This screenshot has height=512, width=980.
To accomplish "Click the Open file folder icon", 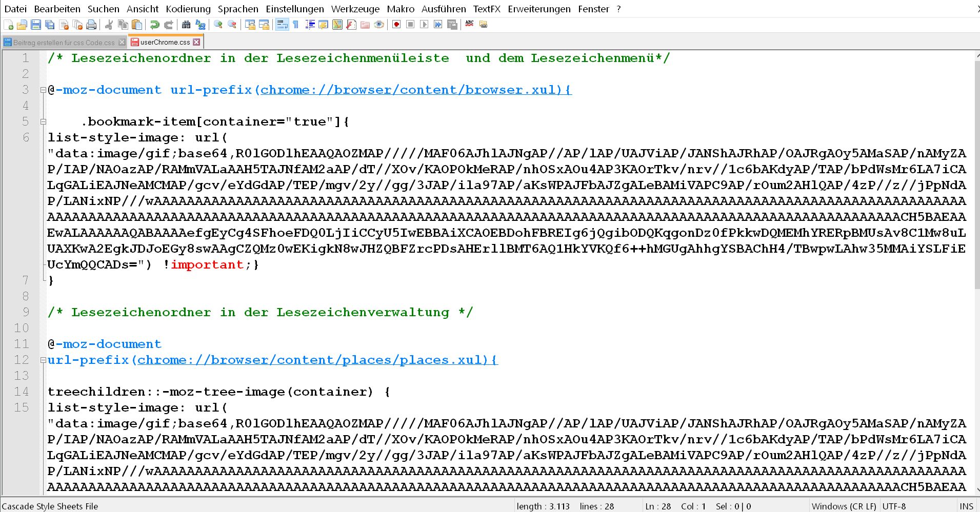I will tap(22, 25).
